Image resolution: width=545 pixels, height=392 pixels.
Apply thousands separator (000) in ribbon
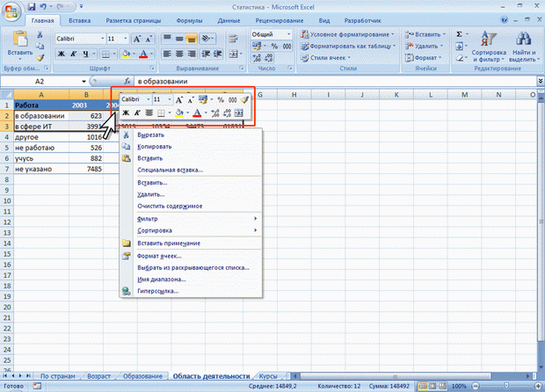tap(287, 46)
